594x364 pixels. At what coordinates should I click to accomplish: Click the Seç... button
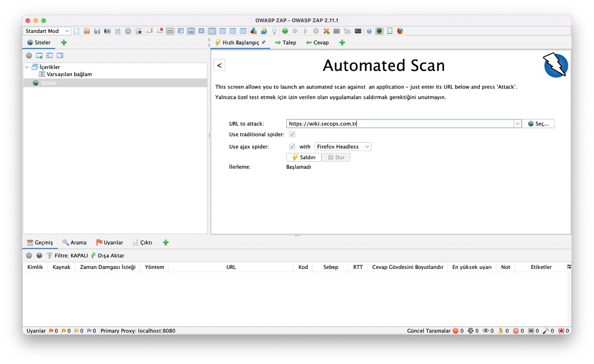pos(538,124)
